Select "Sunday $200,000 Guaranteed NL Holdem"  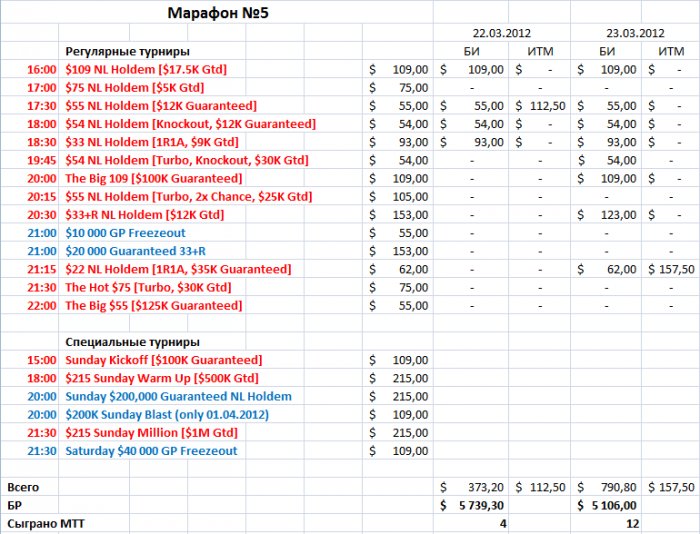179,396
